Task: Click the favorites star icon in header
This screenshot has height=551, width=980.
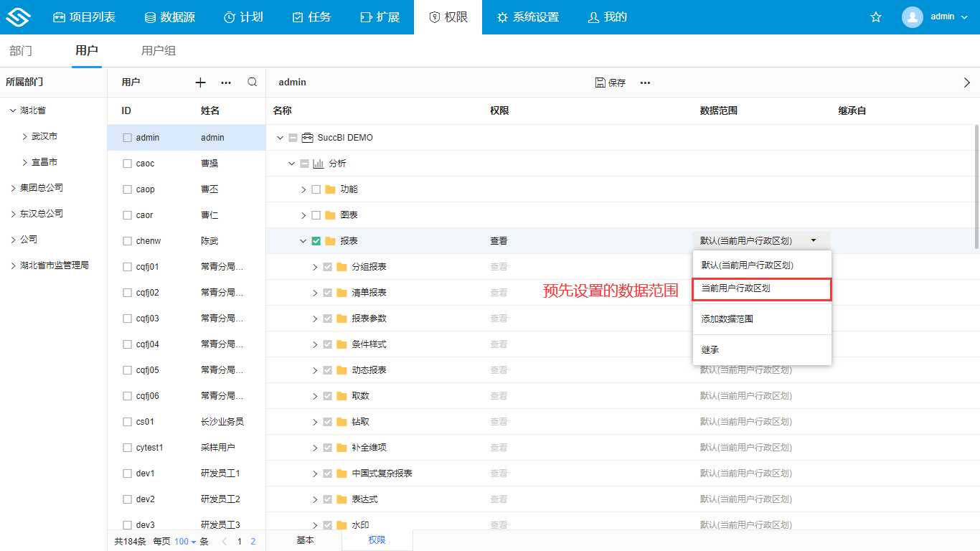Action: (x=876, y=17)
